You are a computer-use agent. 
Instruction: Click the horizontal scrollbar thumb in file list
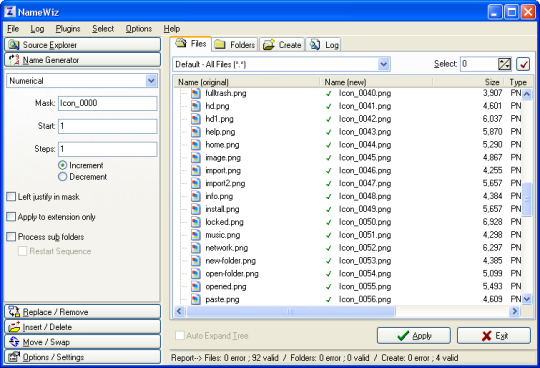291,311
